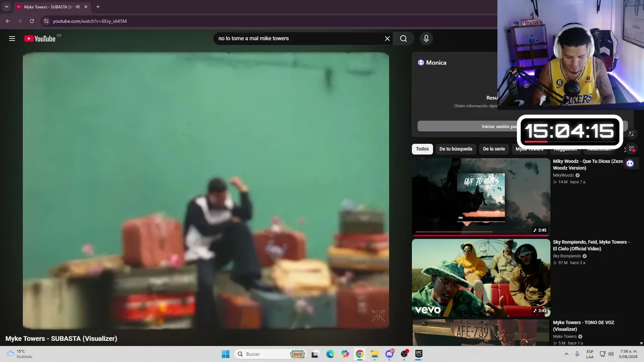Open Sky Rompiendo El Cielo title link
This screenshot has height=362, width=644.
point(591,245)
